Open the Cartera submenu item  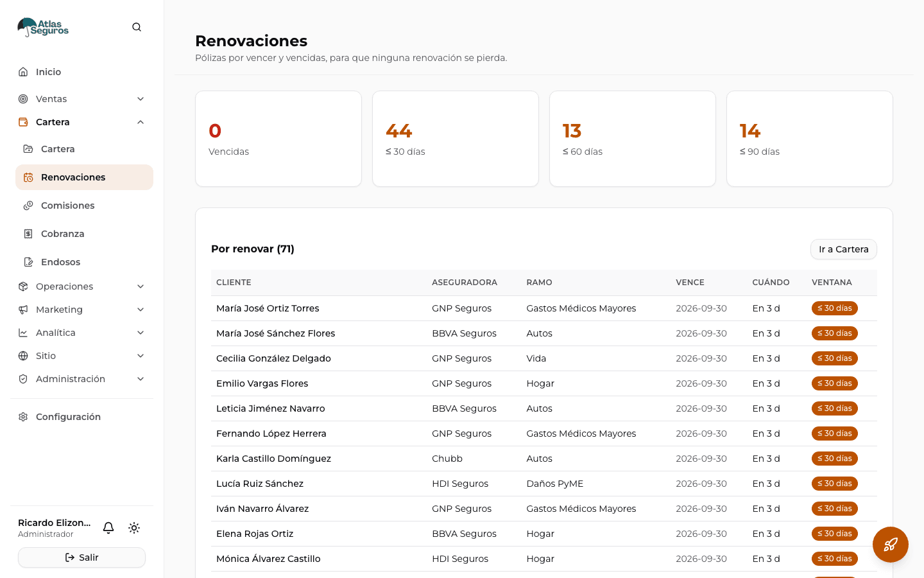click(x=84, y=149)
